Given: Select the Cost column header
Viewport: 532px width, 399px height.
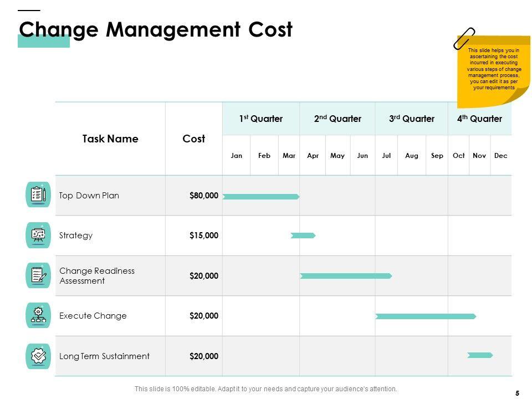Looking at the screenshot, I should tap(194, 139).
